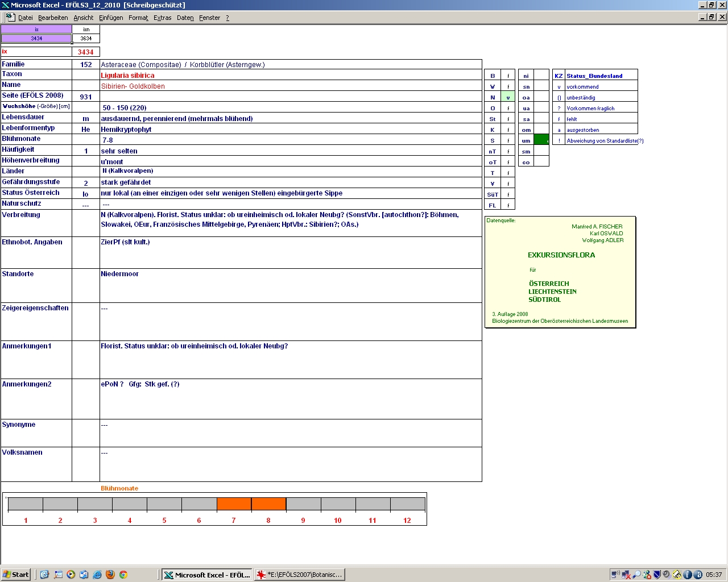Click month number 12 under the chart
This screenshot has width=728, height=582.
[407, 520]
